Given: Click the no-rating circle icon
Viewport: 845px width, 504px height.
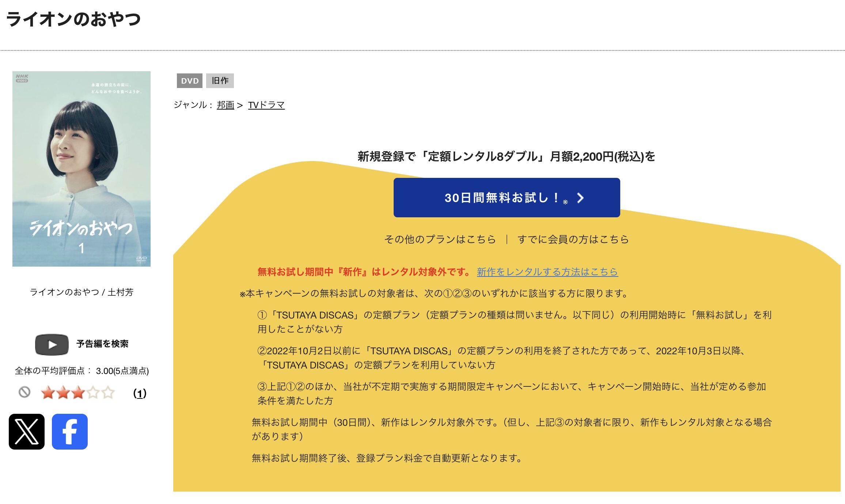Looking at the screenshot, I should (24, 393).
